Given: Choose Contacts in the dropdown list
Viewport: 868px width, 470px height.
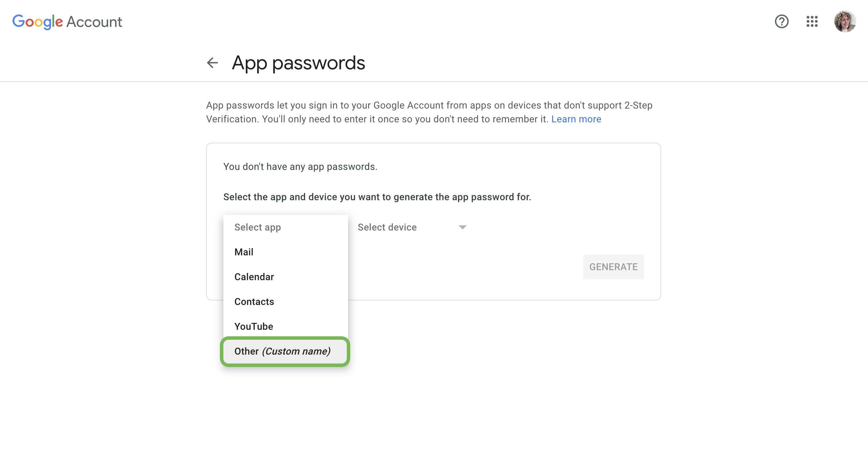Looking at the screenshot, I should pyautogui.click(x=254, y=301).
